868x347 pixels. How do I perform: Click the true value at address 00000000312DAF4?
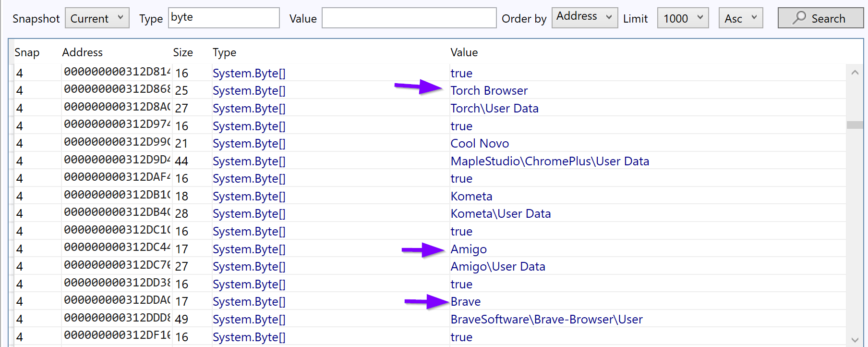point(461,178)
